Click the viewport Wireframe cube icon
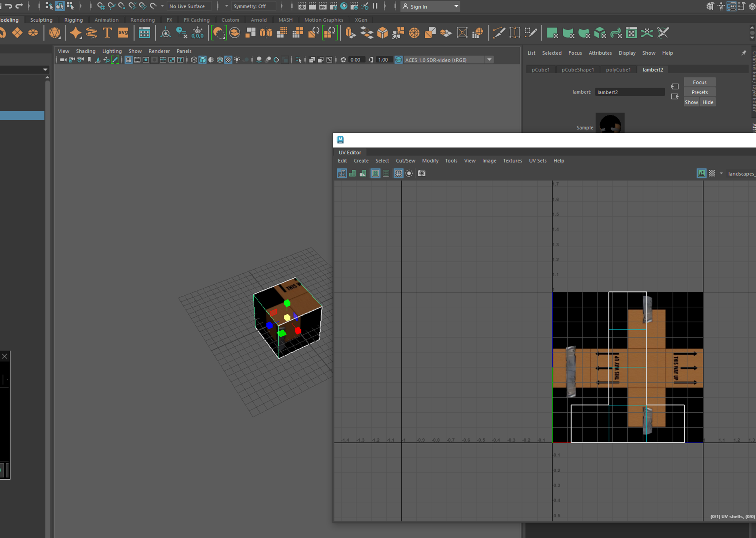756x538 pixels. coord(194,60)
